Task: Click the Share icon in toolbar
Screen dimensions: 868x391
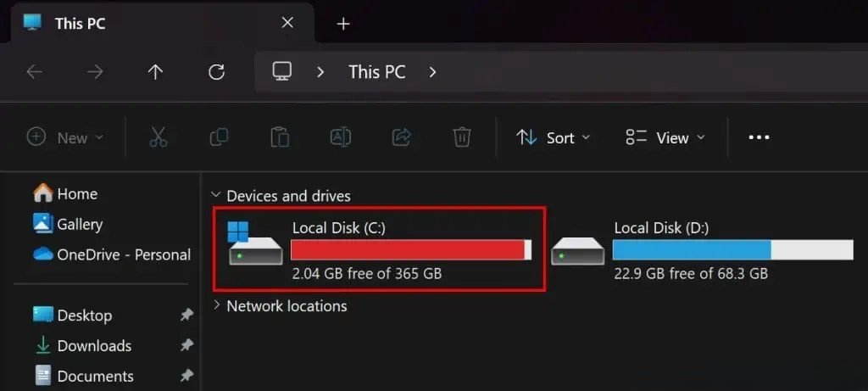Action: tap(401, 137)
